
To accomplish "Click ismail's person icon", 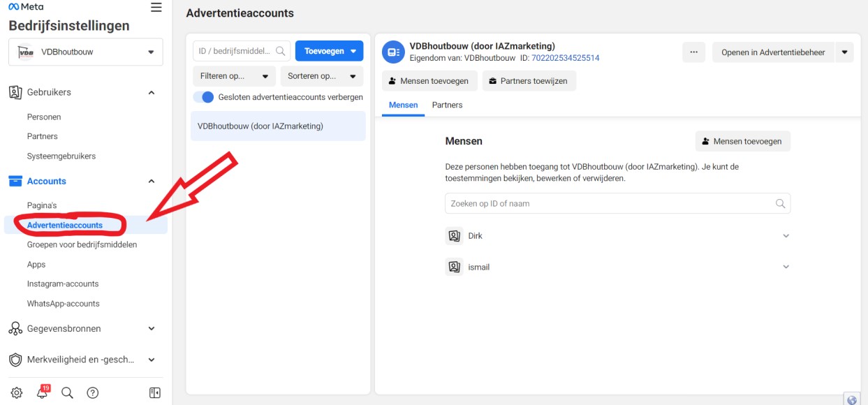I will click(x=454, y=267).
